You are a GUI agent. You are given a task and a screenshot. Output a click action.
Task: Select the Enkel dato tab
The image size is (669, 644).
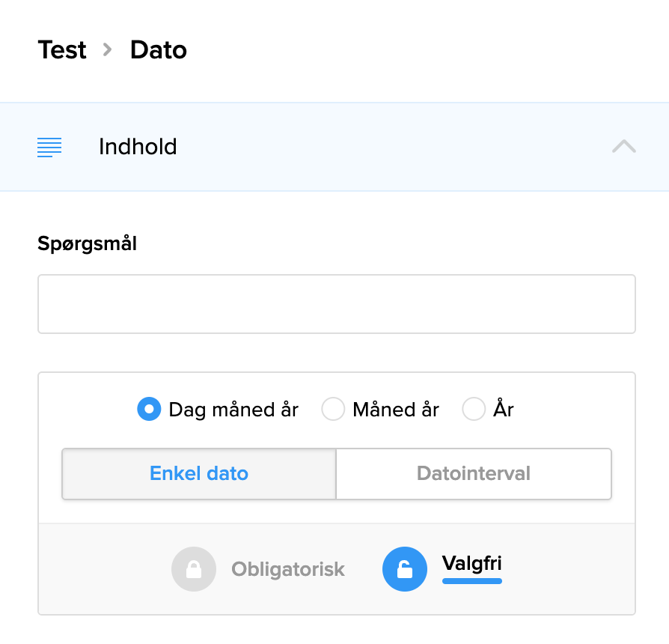[x=198, y=473]
